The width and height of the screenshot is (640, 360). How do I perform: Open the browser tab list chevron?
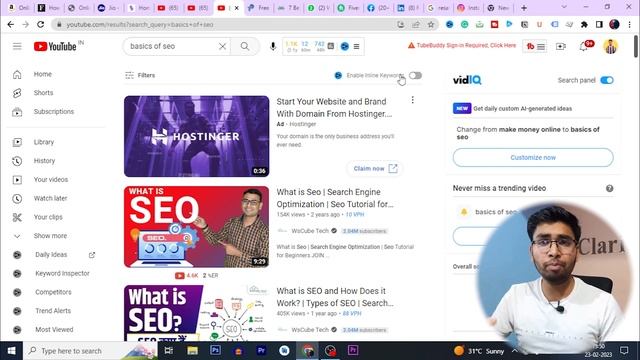(x=564, y=7)
